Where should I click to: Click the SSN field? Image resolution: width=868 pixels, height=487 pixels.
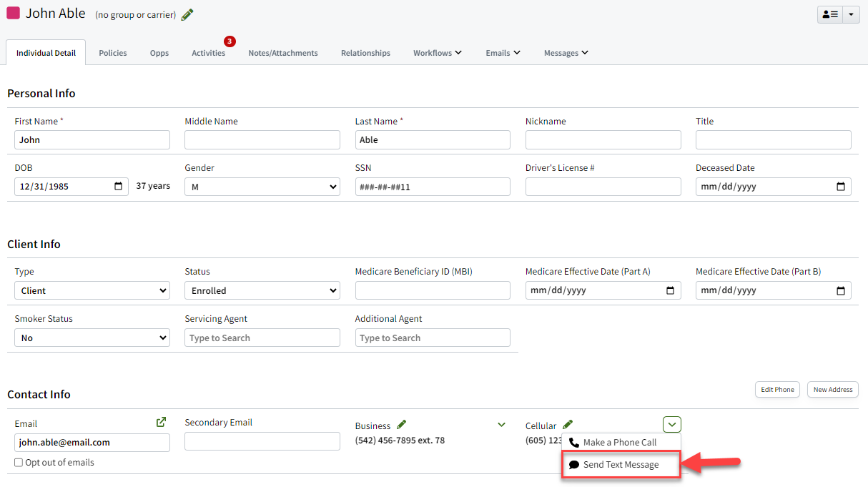(433, 187)
